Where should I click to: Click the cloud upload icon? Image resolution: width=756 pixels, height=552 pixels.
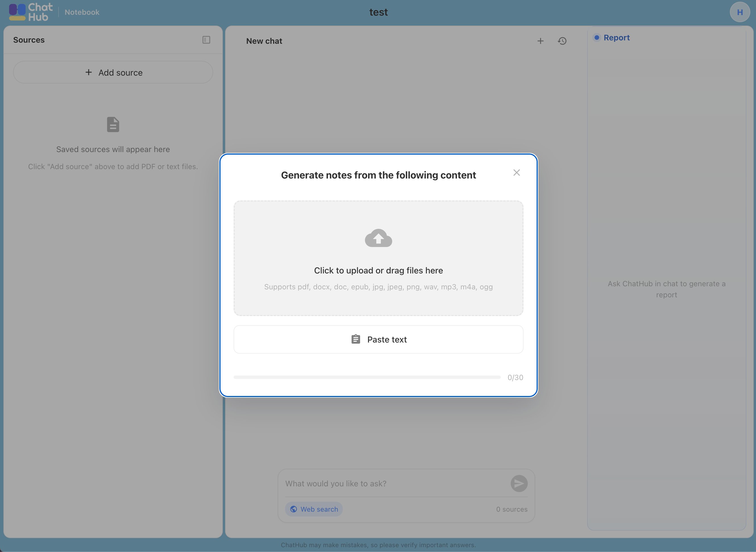(379, 238)
